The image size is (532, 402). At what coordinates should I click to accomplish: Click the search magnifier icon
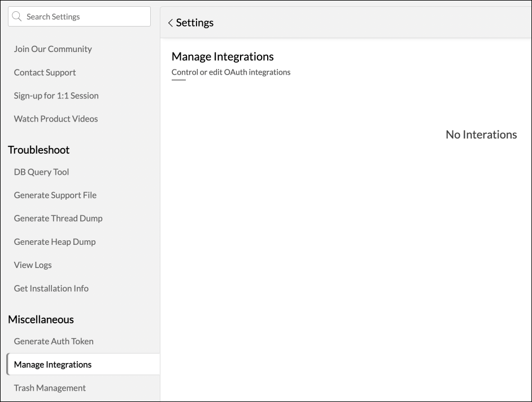pos(17,16)
